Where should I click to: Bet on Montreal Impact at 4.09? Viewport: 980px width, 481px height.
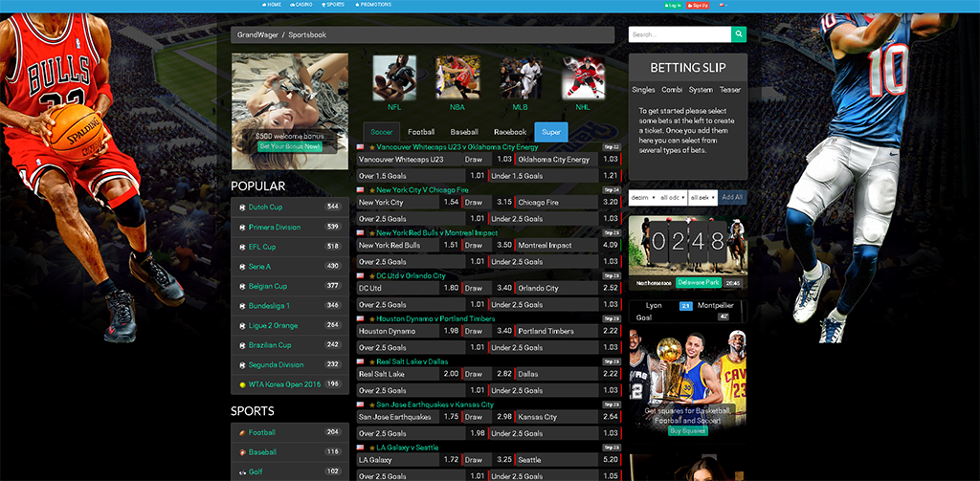[x=568, y=246]
